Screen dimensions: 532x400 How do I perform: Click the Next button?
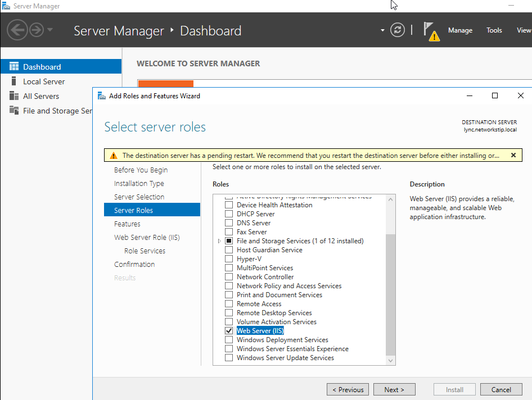394,389
